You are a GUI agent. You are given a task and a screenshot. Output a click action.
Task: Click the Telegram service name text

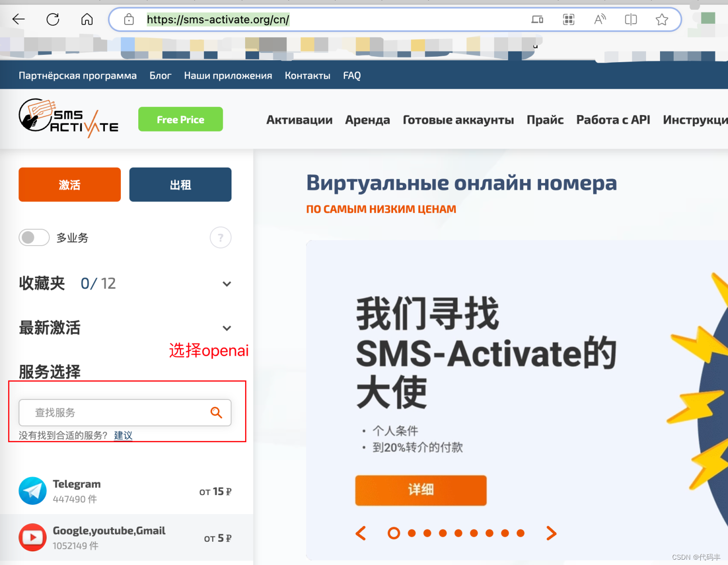pyautogui.click(x=77, y=484)
